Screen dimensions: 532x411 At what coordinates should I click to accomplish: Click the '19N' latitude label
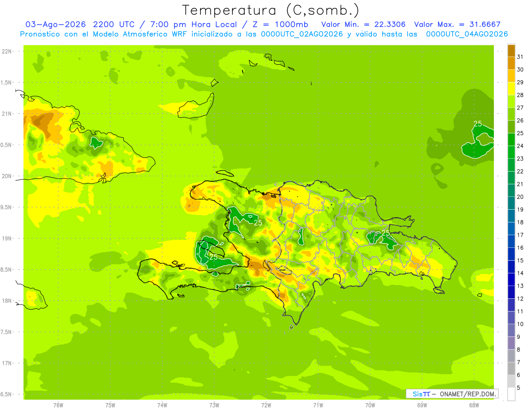click(7, 239)
